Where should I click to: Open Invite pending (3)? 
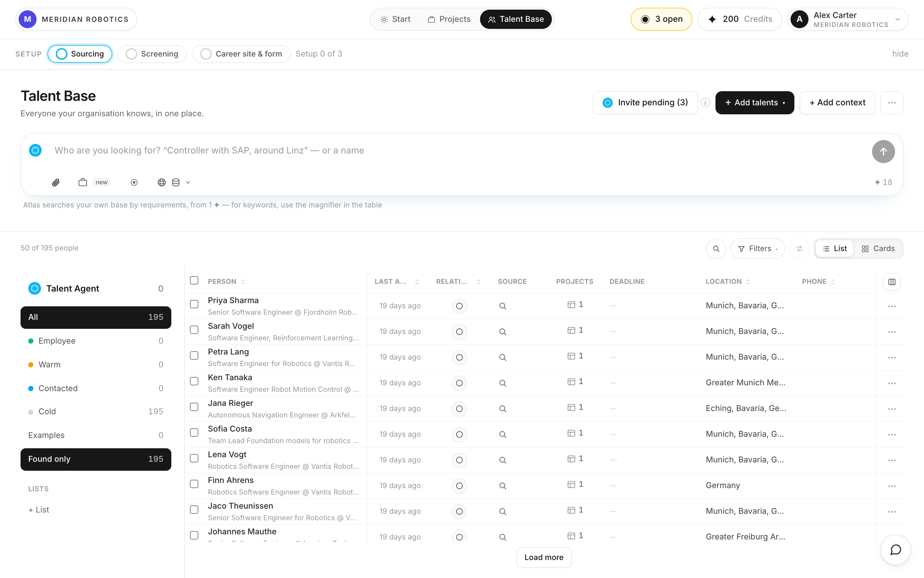point(645,102)
